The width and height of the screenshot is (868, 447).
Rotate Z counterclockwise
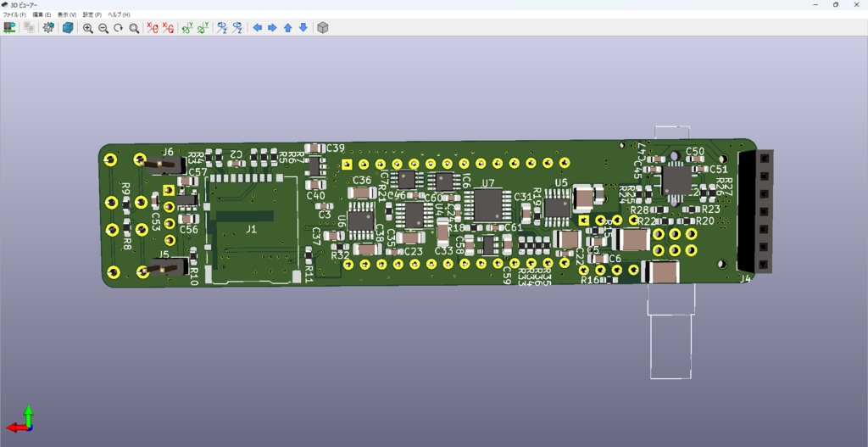click(x=237, y=28)
